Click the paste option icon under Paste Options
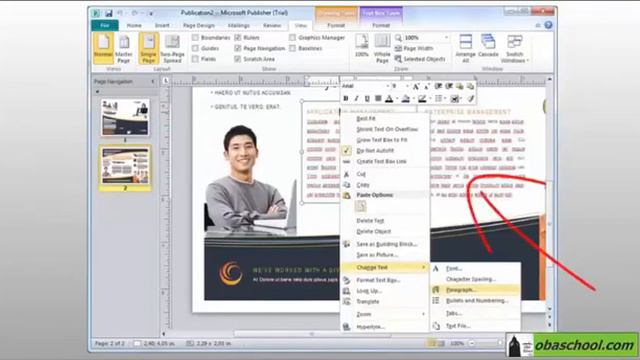The width and height of the screenshot is (640, 360). (x=360, y=207)
